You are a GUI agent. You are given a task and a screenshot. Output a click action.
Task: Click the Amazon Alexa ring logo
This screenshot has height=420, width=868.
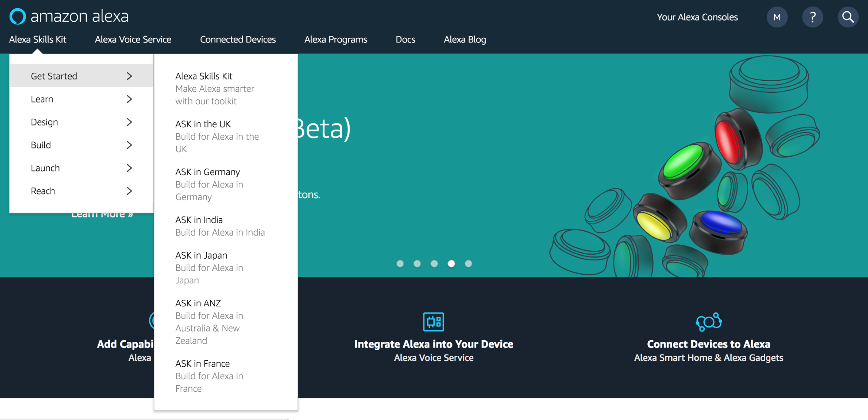pyautogui.click(x=18, y=16)
